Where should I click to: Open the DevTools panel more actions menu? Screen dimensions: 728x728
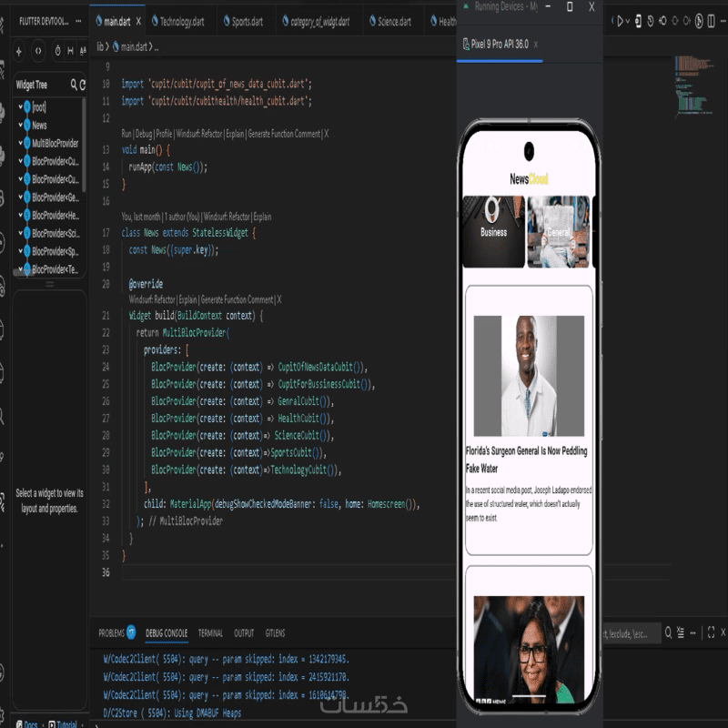tap(78, 19)
